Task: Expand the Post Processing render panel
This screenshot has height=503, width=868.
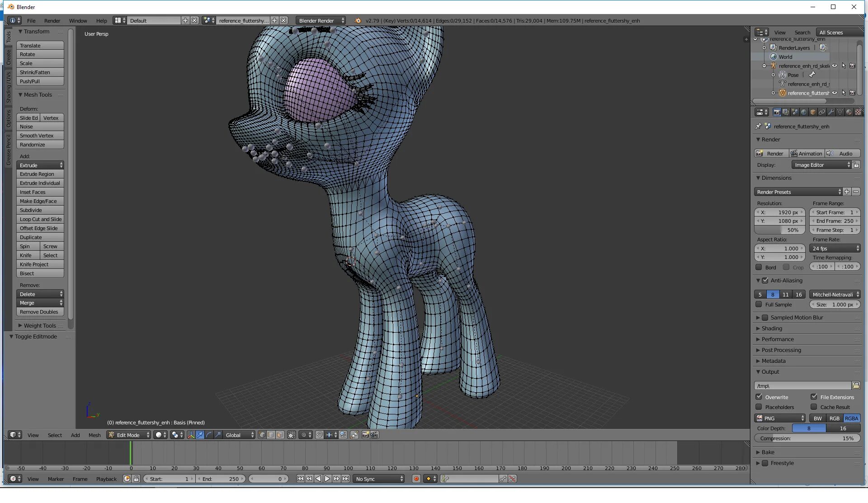Action: coord(781,350)
